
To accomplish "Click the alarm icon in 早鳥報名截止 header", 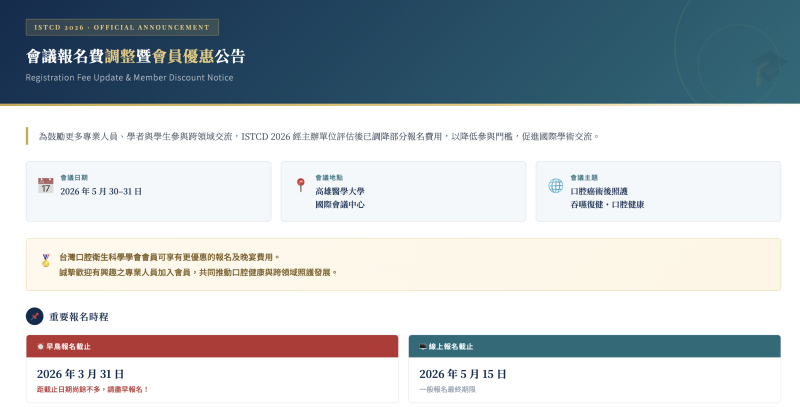I will pos(41,347).
